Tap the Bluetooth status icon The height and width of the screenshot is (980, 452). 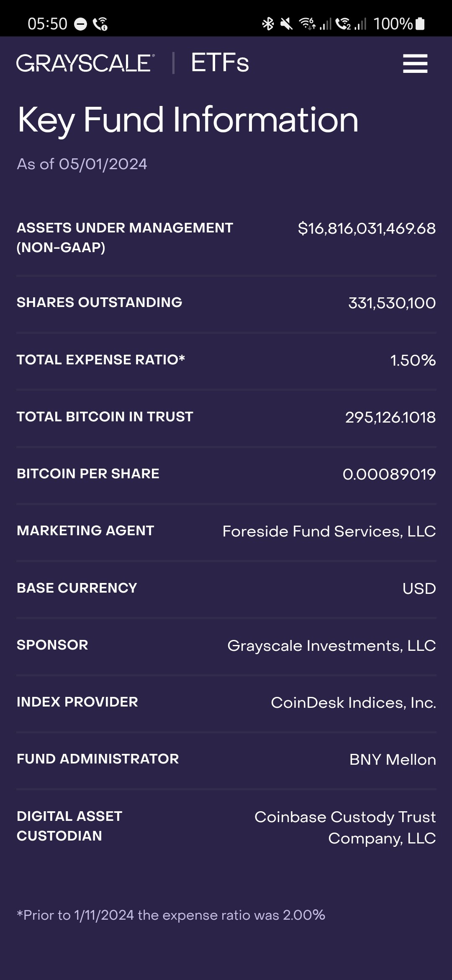point(268,24)
